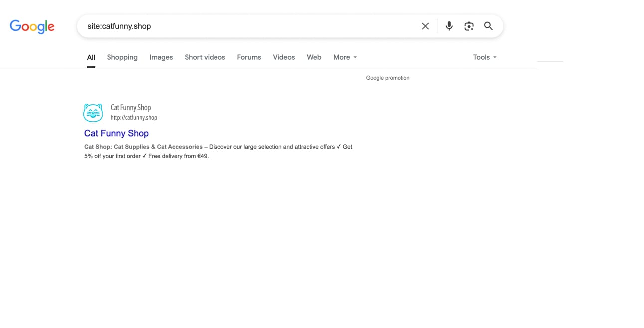Image resolution: width=644 pixels, height=328 pixels.
Task: Switch to the Videos tab
Action: [x=284, y=57]
